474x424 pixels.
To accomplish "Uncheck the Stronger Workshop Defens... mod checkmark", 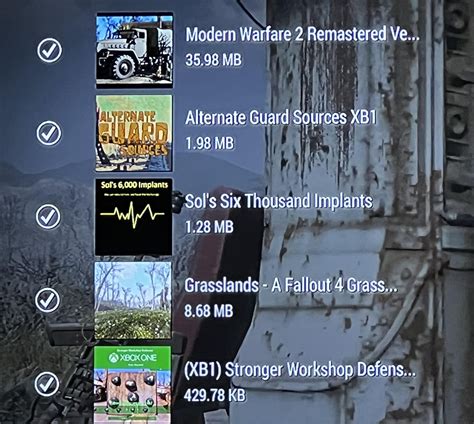I will click(47, 384).
